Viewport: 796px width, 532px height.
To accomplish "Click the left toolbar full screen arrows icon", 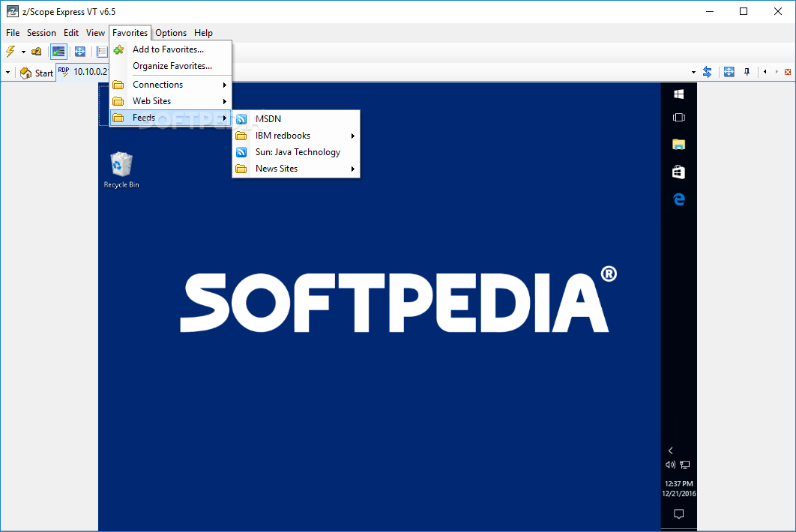I will pos(79,51).
